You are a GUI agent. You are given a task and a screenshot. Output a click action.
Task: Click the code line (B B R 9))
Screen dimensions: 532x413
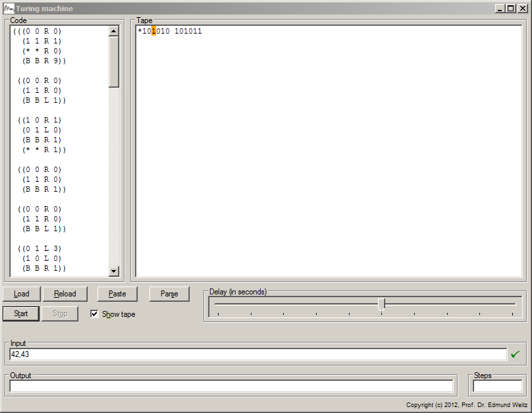coord(44,61)
